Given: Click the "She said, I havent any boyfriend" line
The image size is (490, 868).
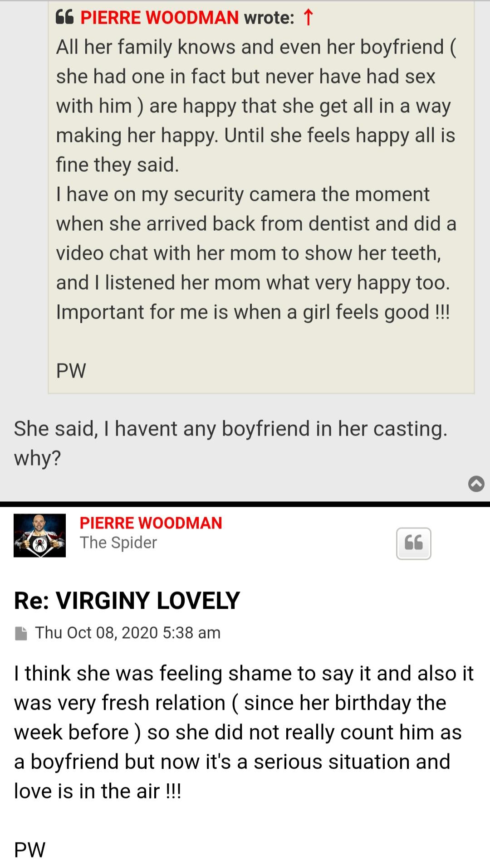Looking at the screenshot, I should (230, 429).
